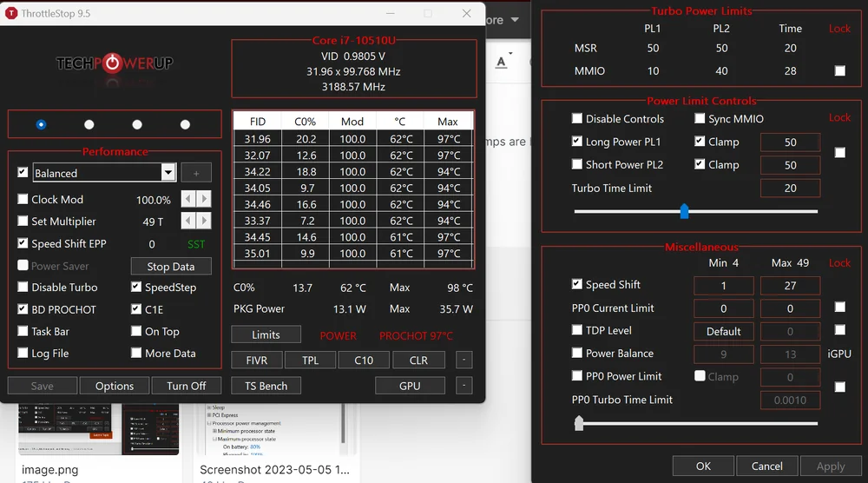Viewport: 868px width, 483px height.
Task: Click the Turn Off button
Action: pyautogui.click(x=187, y=386)
